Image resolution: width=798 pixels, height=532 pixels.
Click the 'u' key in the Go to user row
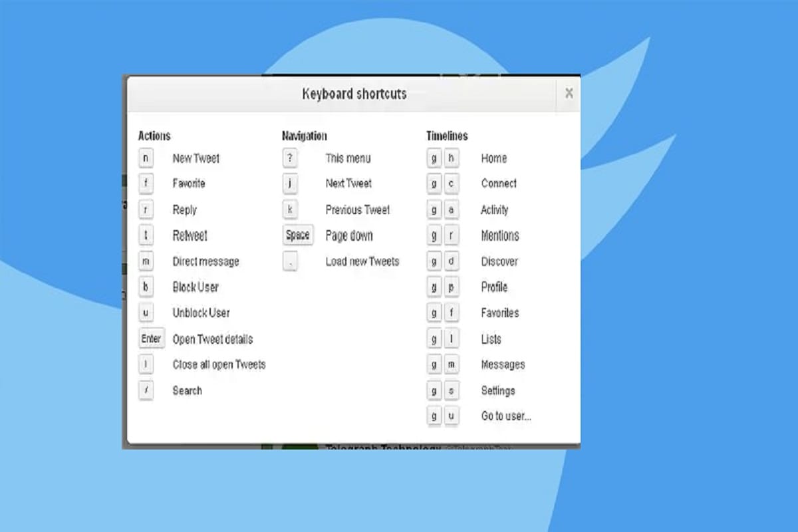point(452,417)
